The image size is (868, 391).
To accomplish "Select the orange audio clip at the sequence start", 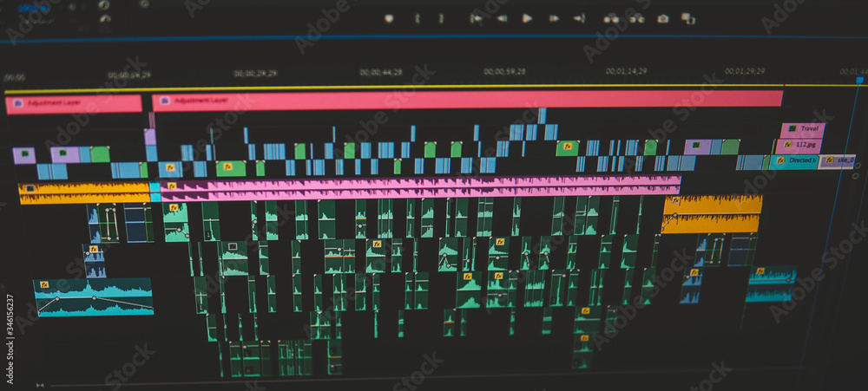I will tap(84, 193).
